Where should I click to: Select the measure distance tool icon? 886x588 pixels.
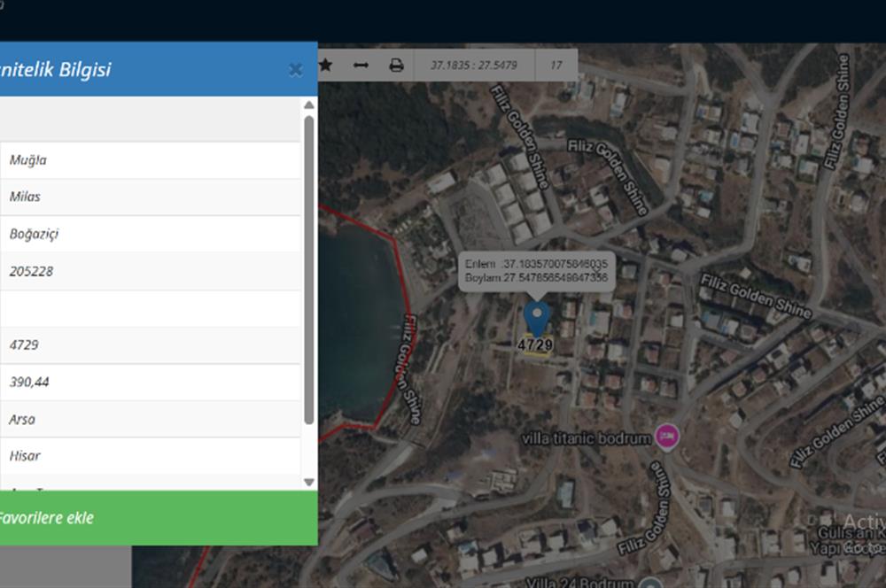point(361,66)
